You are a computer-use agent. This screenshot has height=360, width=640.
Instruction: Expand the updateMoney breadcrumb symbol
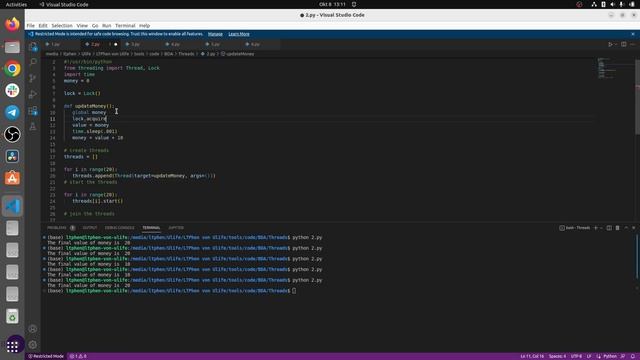(x=238, y=54)
